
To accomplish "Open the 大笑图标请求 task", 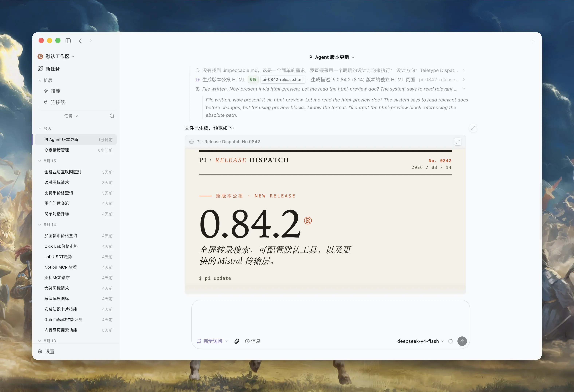I will pos(76,288).
